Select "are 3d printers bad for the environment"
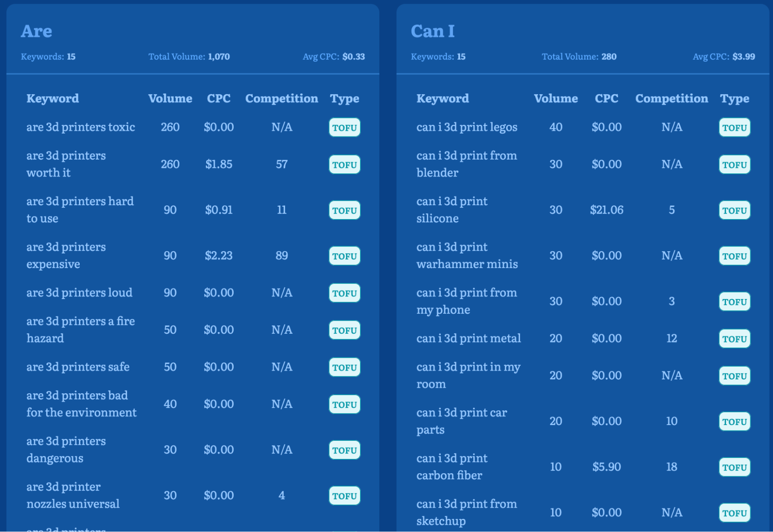The image size is (773, 532). click(x=81, y=404)
